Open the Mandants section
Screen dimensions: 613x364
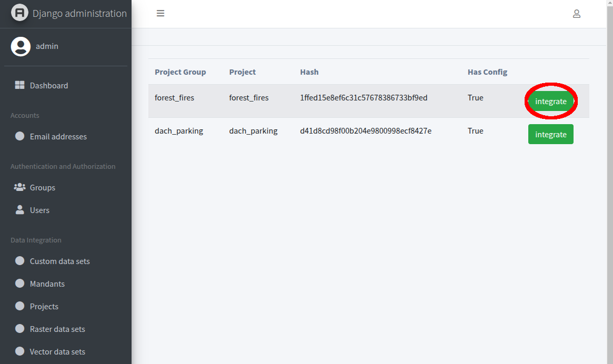(47, 284)
